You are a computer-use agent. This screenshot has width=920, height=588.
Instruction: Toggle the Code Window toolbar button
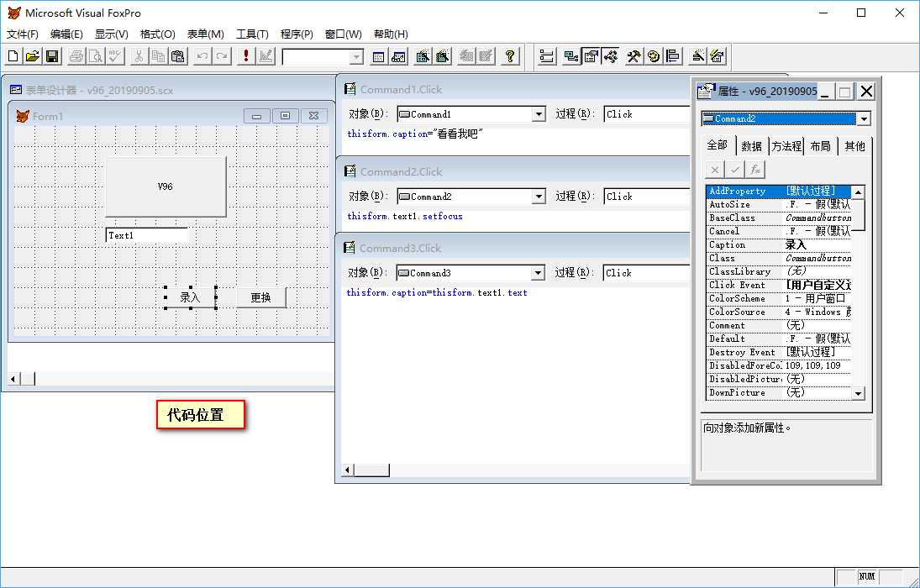coord(610,56)
